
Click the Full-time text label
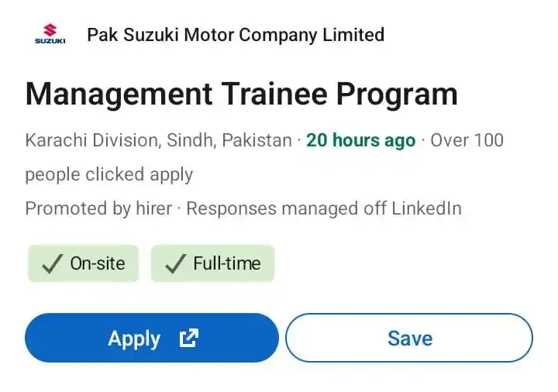(227, 263)
